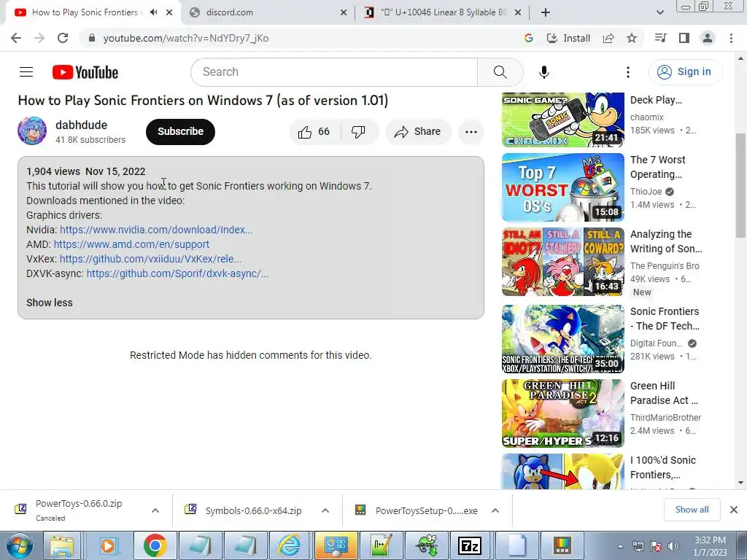
Task: Close the downloads bar
Action: (734, 510)
